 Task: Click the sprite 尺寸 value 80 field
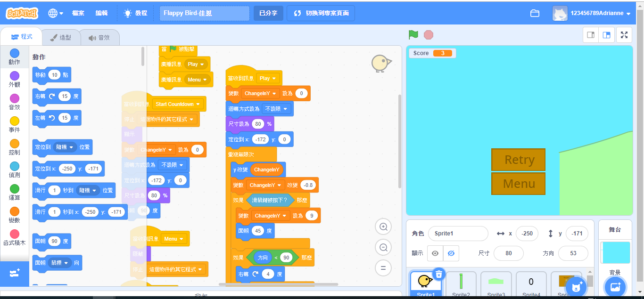pos(509,253)
